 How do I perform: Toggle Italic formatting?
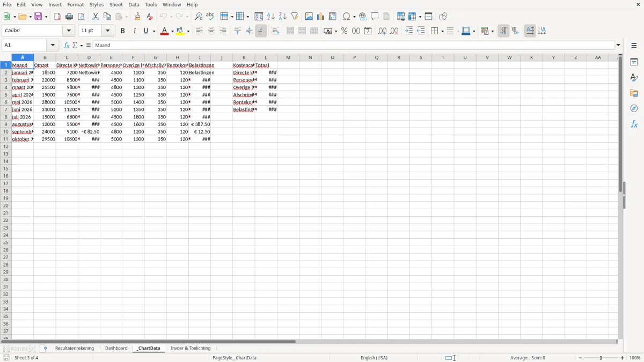click(x=135, y=31)
